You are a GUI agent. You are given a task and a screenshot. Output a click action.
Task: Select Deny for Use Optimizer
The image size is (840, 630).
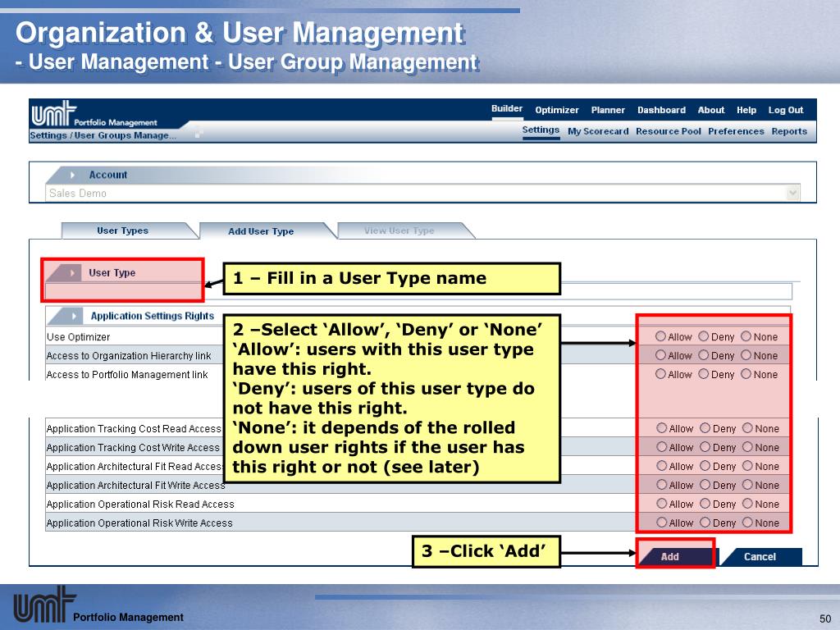[703, 336]
